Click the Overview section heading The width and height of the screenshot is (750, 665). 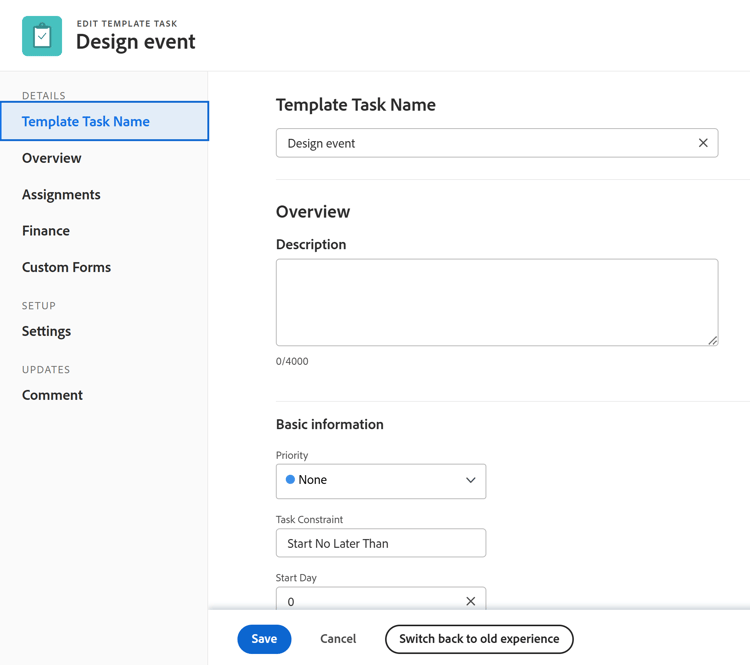[313, 211]
